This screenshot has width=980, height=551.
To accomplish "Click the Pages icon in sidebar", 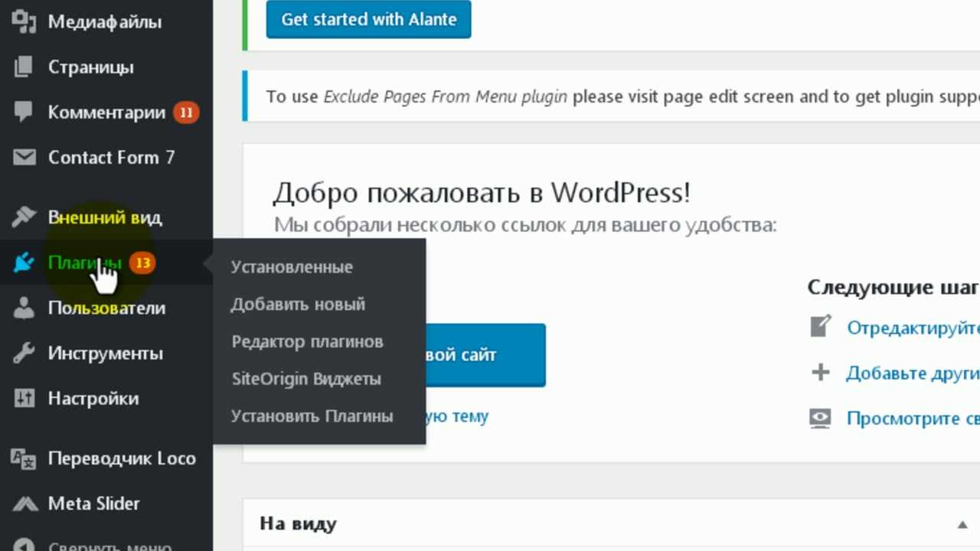I will (x=24, y=67).
